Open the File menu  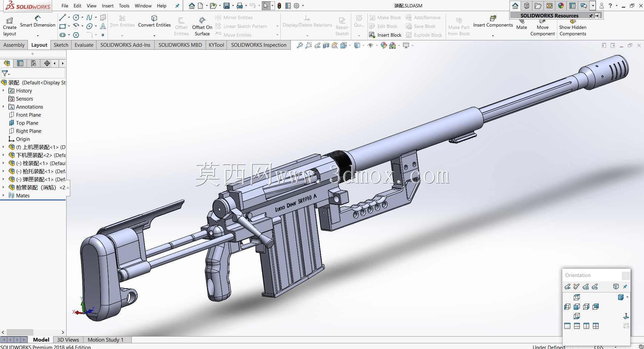tap(65, 6)
